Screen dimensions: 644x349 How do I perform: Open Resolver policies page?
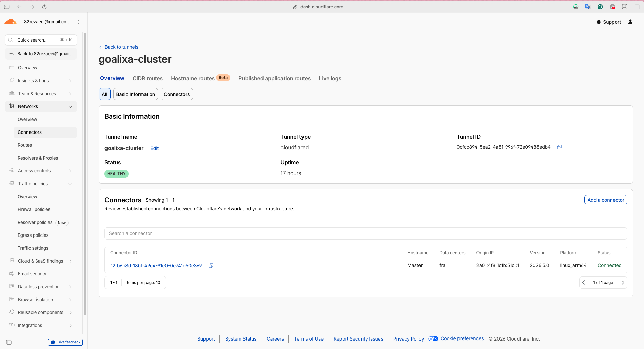click(35, 222)
